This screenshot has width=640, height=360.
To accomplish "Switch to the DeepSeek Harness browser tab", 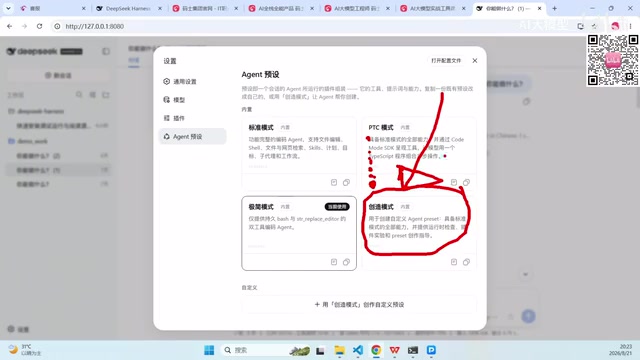I will click(128, 8).
